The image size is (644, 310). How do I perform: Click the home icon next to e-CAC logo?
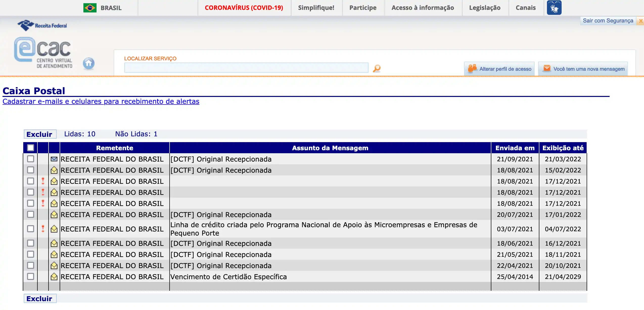point(88,63)
